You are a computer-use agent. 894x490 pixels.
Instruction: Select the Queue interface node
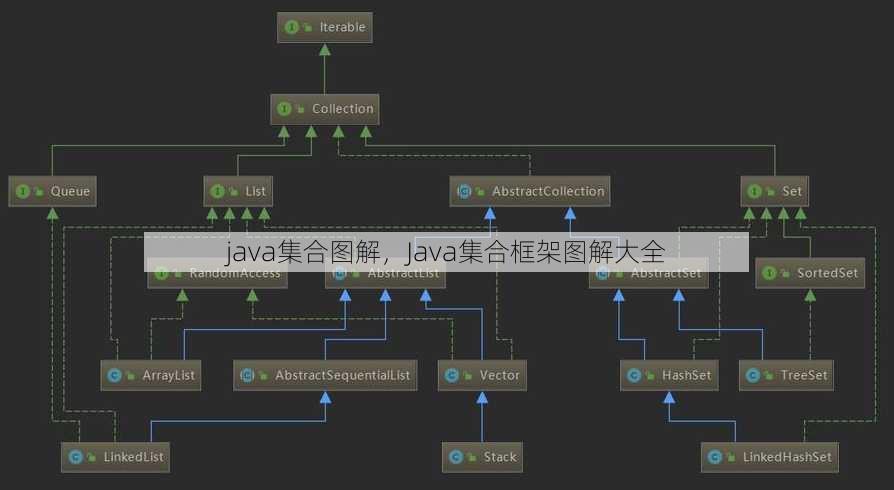pos(52,191)
